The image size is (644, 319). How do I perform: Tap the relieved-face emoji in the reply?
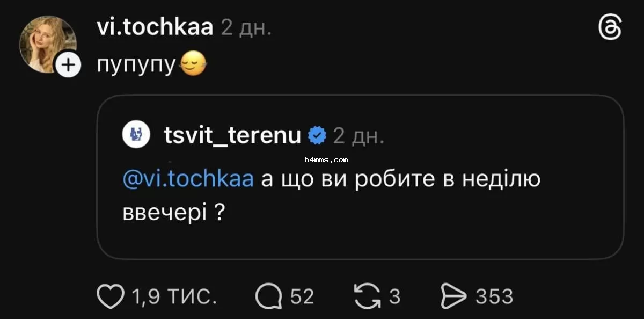[x=193, y=64]
